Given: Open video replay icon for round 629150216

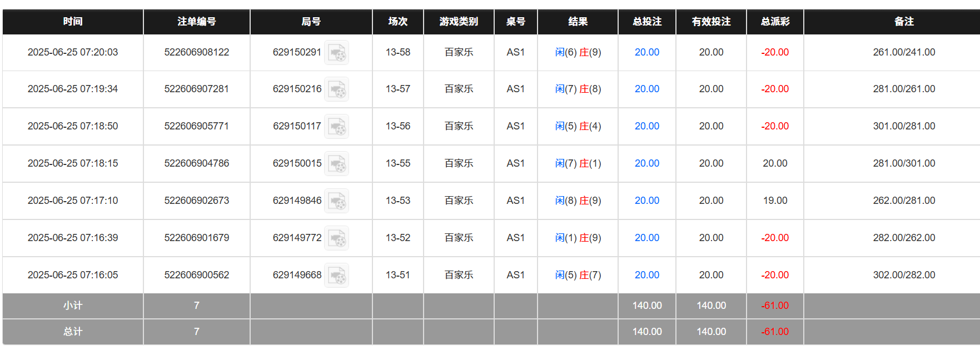Looking at the screenshot, I should click(336, 89).
